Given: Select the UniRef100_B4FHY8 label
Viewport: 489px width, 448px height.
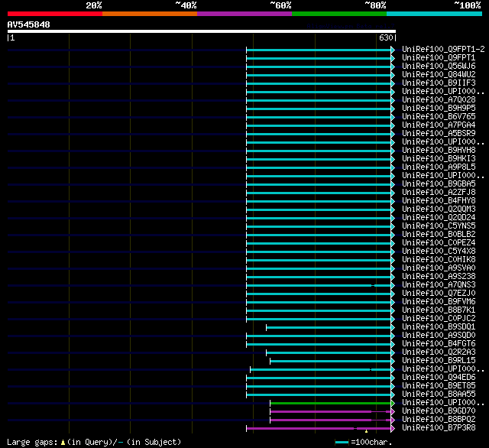Looking at the screenshot, I should tap(439, 201).
